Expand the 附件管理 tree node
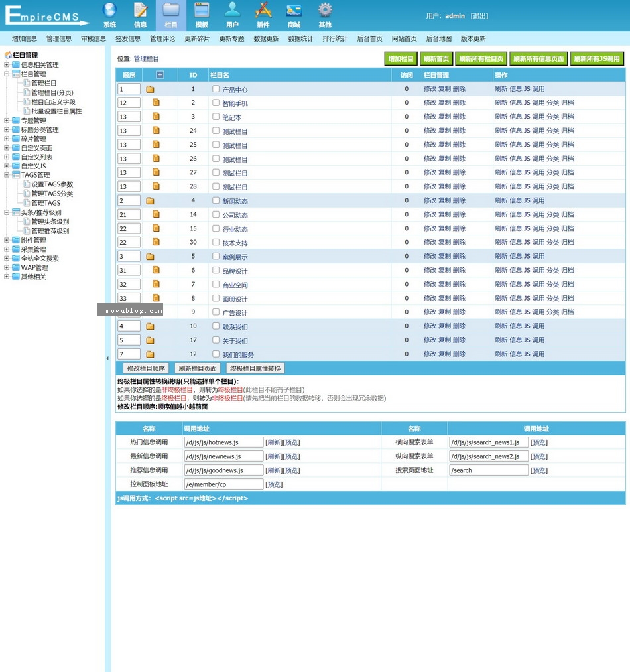Image resolution: width=630 pixels, height=672 pixels. (7, 240)
